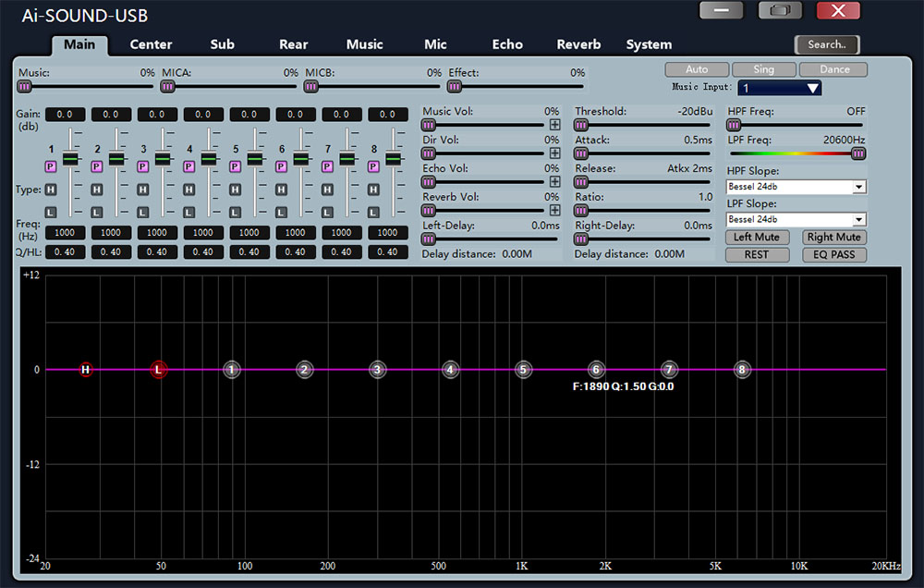Click band 1 frequency field
The image size is (924, 588).
pos(65,232)
